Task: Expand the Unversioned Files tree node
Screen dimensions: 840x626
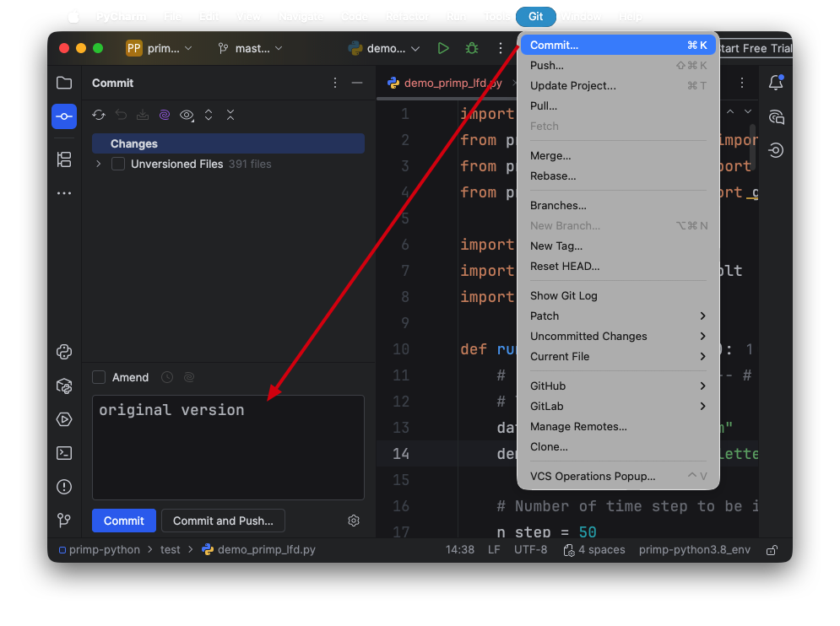Action: tap(99, 165)
